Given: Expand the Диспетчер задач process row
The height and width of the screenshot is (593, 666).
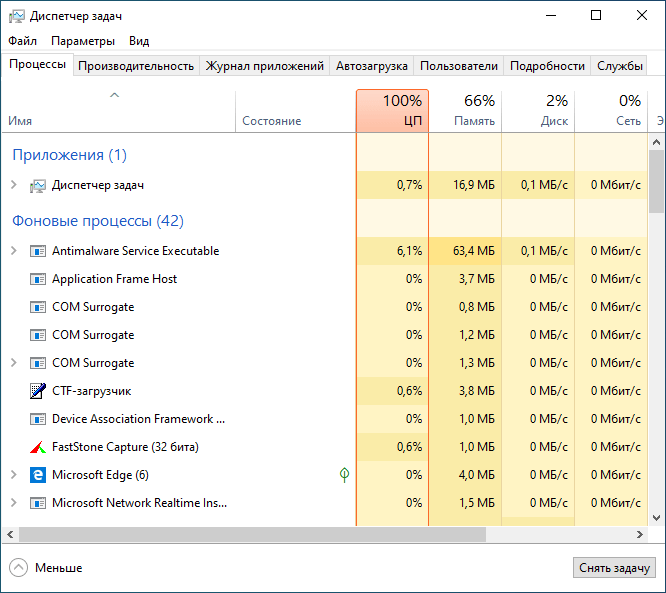Looking at the screenshot, I should (x=13, y=185).
